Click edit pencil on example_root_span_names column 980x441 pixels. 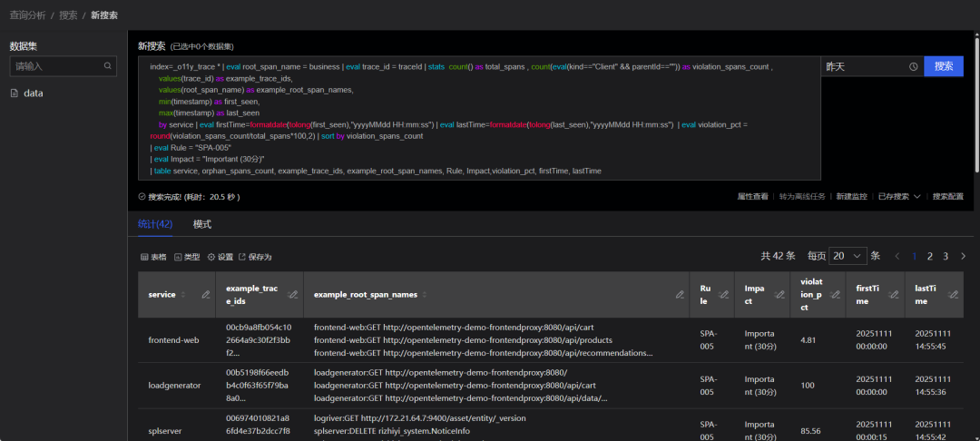point(680,294)
